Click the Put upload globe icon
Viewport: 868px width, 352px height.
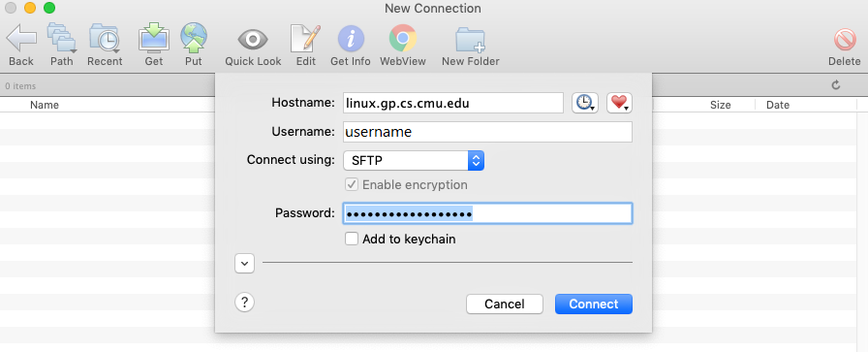click(194, 38)
